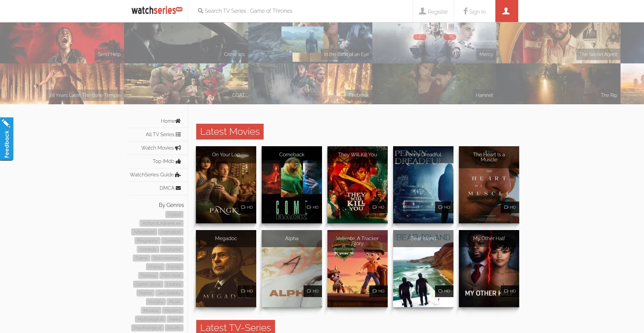Select the Mythological genre tag
Image resolution: width=644 pixels, height=333 pixels.
(x=151, y=319)
